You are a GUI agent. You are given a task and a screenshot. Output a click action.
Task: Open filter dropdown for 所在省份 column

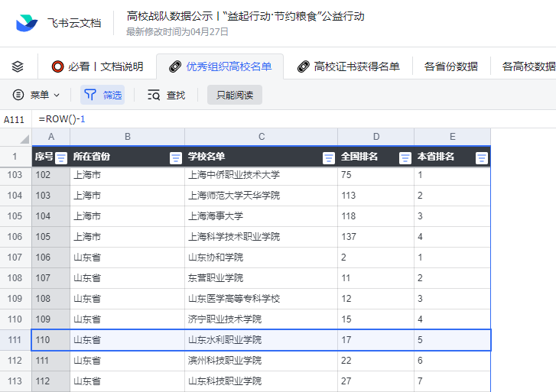pyautogui.click(x=175, y=158)
